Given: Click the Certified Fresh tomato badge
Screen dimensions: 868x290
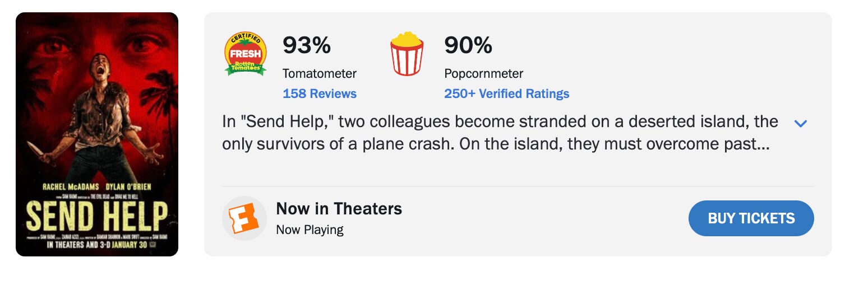Looking at the screenshot, I should [245, 54].
